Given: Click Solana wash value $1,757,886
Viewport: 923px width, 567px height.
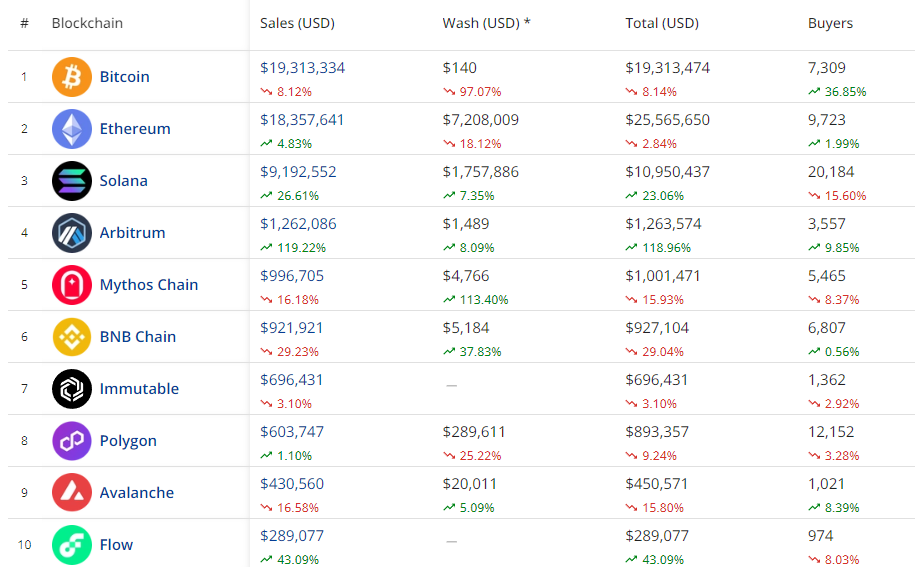Looking at the screenshot, I should point(481,172).
